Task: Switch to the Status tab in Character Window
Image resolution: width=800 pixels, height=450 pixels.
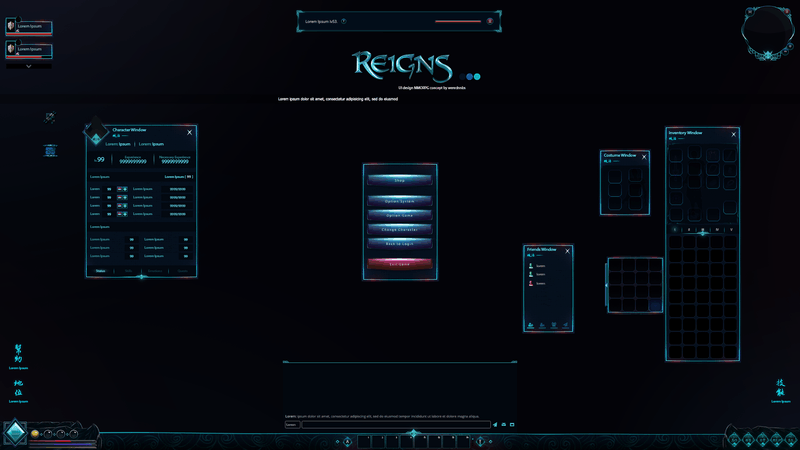Action: [x=101, y=271]
